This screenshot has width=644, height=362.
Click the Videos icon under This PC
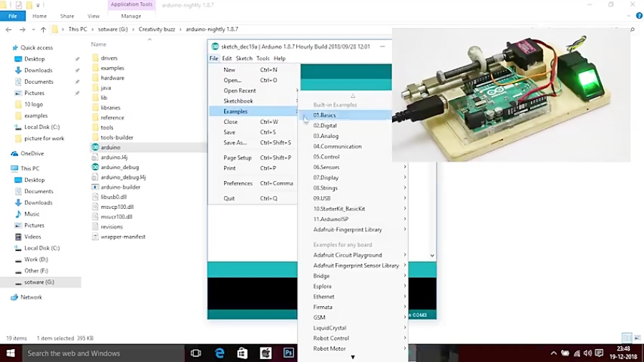[x=18, y=237]
